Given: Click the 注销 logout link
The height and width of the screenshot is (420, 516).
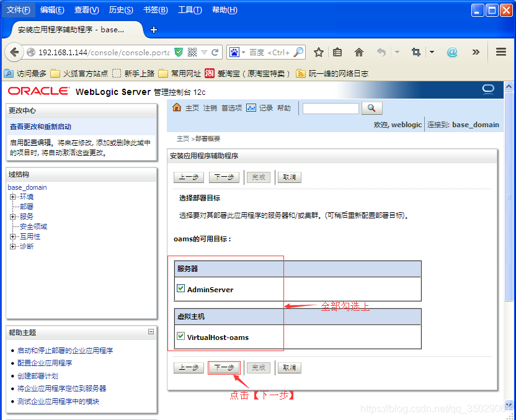Looking at the screenshot, I should tap(210, 108).
